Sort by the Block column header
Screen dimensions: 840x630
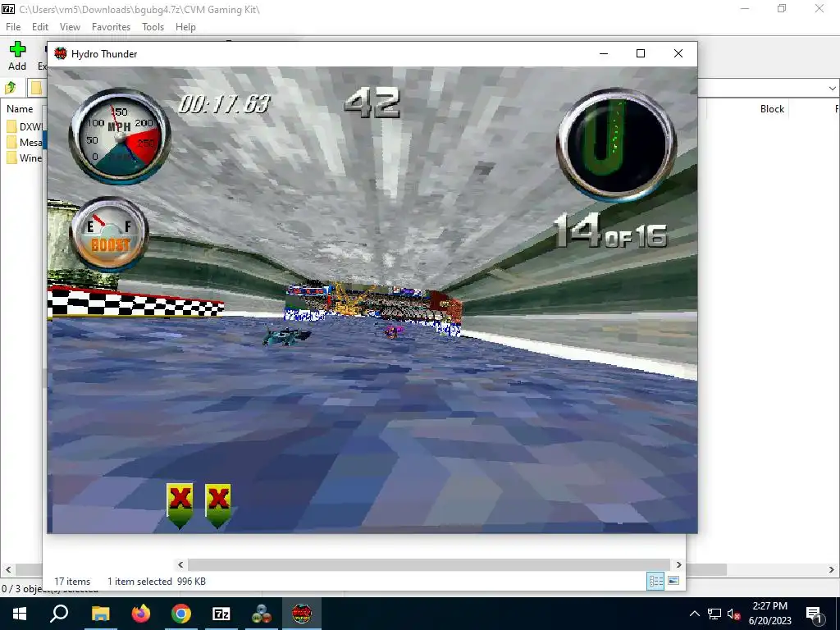[x=772, y=109]
